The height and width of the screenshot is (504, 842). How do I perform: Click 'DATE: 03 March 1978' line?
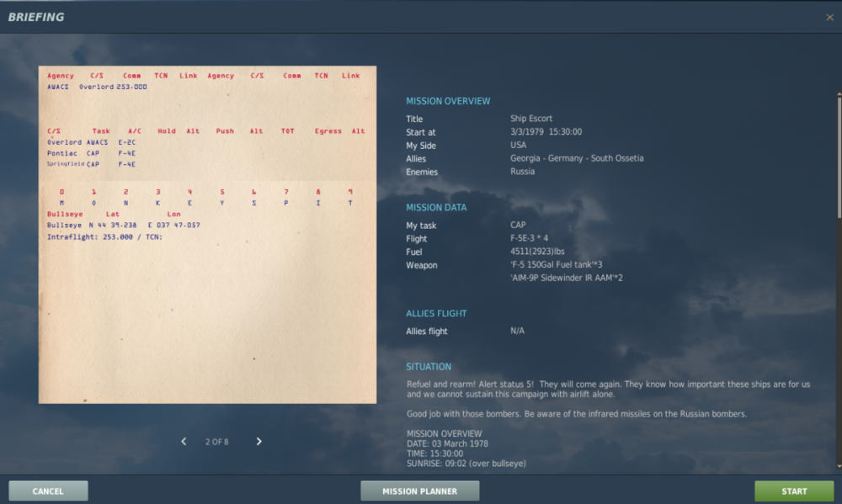pos(447,444)
